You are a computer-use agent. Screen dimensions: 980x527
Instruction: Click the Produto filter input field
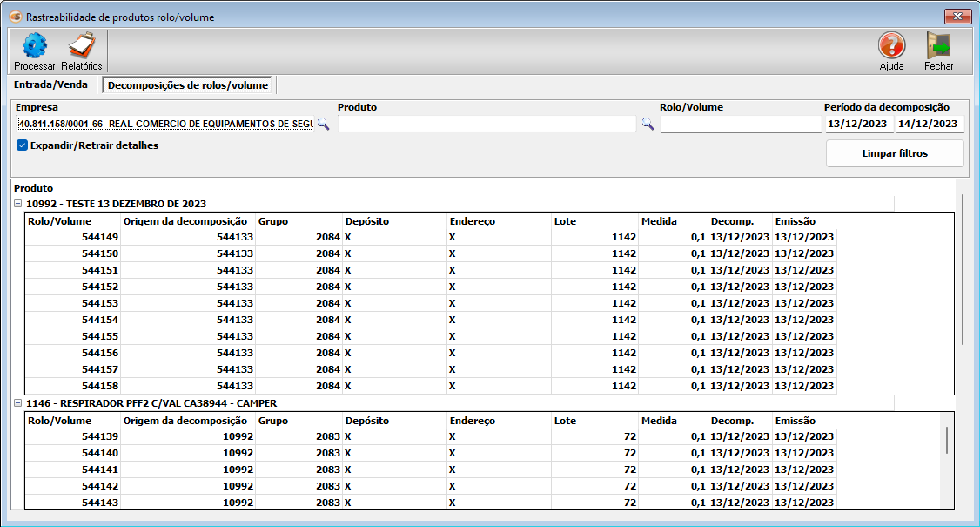pyautogui.click(x=487, y=125)
